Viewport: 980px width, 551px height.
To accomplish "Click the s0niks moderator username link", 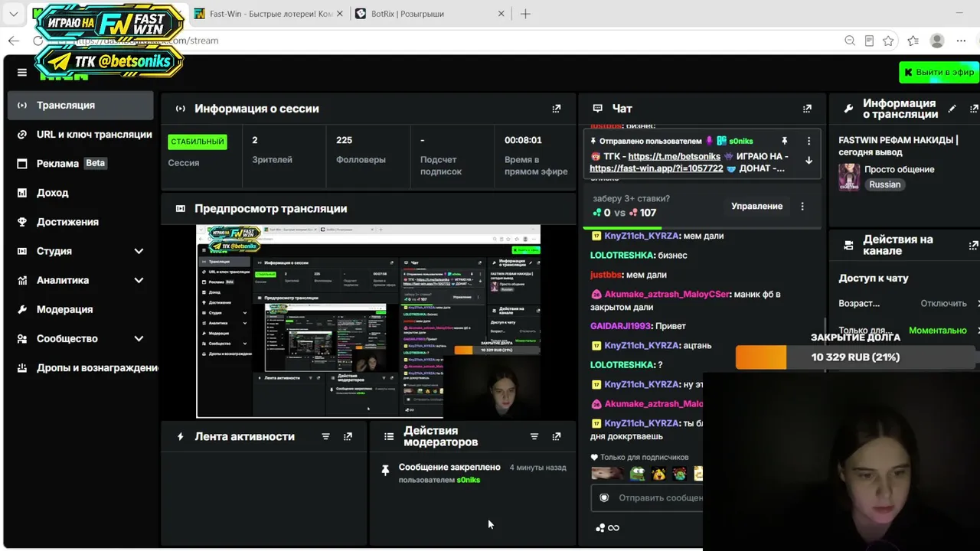I will coord(469,480).
